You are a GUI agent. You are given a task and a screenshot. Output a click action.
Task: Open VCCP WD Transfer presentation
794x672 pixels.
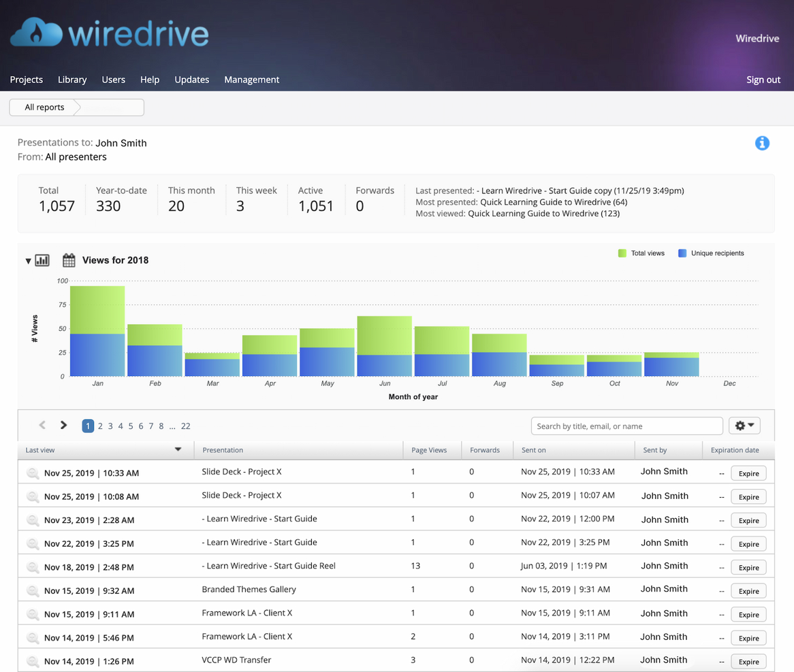click(236, 660)
